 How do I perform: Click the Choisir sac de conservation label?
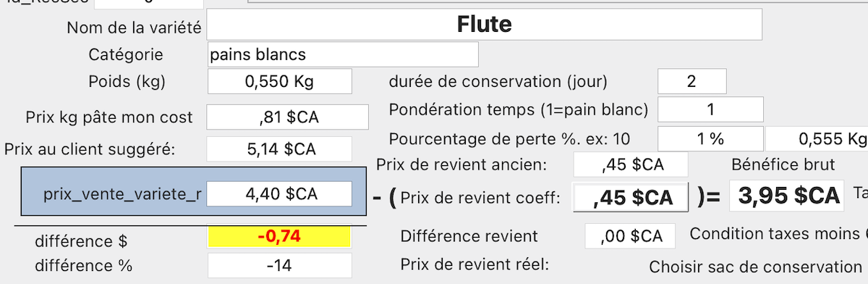(x=754, y=267)
